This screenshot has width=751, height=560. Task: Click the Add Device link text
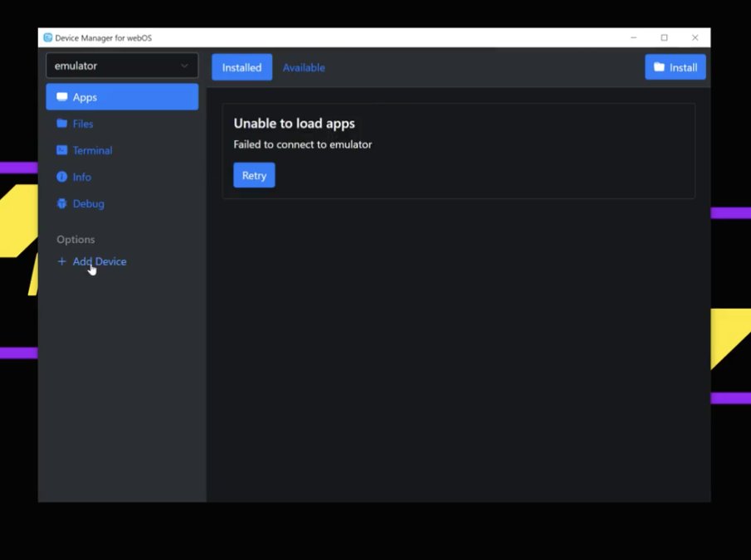coord(100,261)
